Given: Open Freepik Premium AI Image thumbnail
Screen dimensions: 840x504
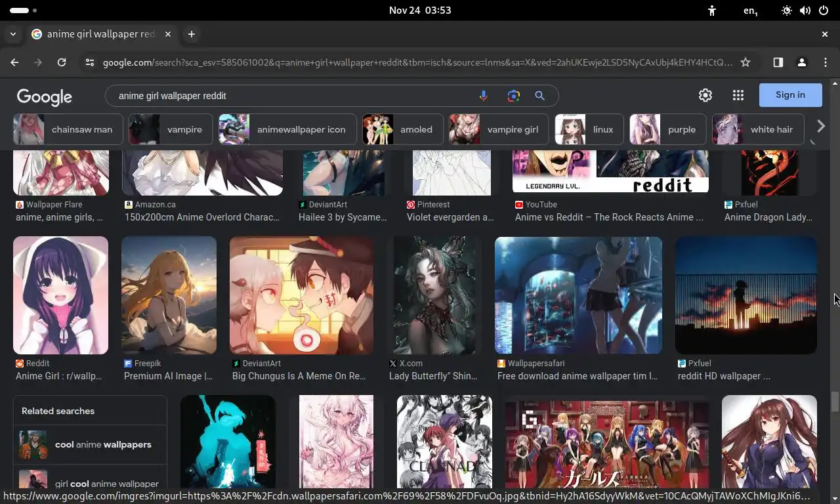Looking at the screenshot, I should 169,295.
